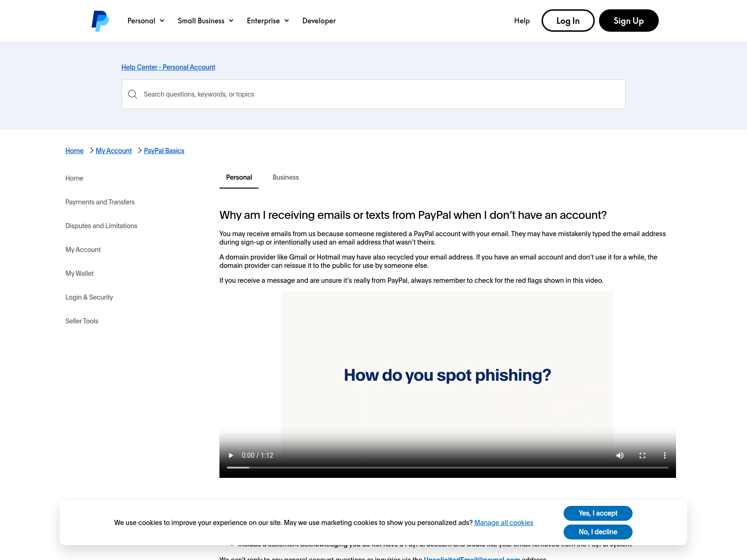Open Help from top navigation

(522, 21)
